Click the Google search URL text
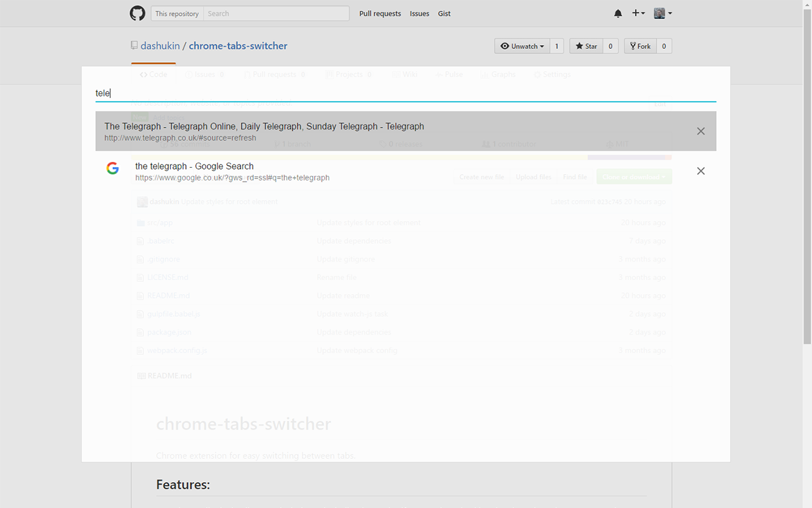812x508 pixels. tap(232, 178)
